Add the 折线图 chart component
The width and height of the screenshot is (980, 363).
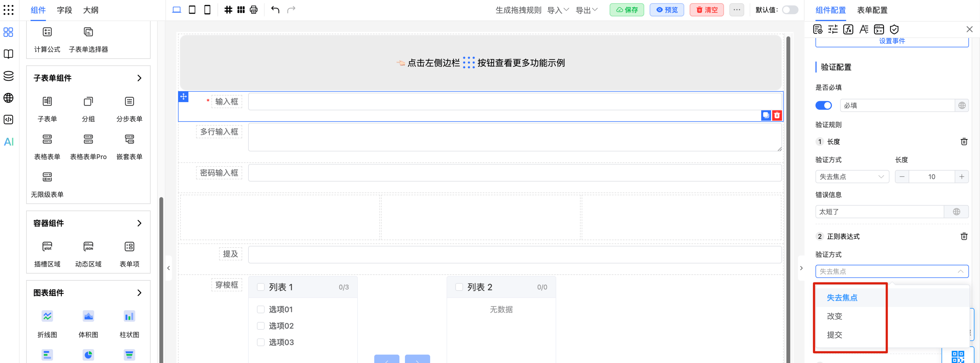pos(47,316)
